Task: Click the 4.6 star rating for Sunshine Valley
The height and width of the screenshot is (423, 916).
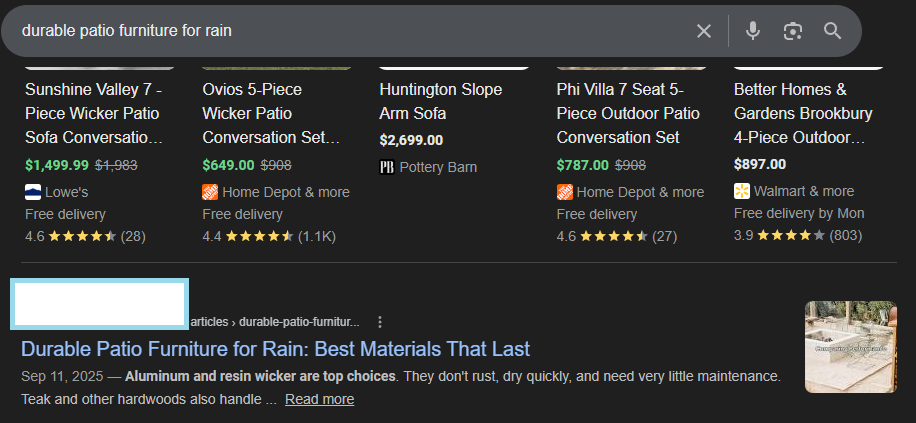Action: pos(84,236)
